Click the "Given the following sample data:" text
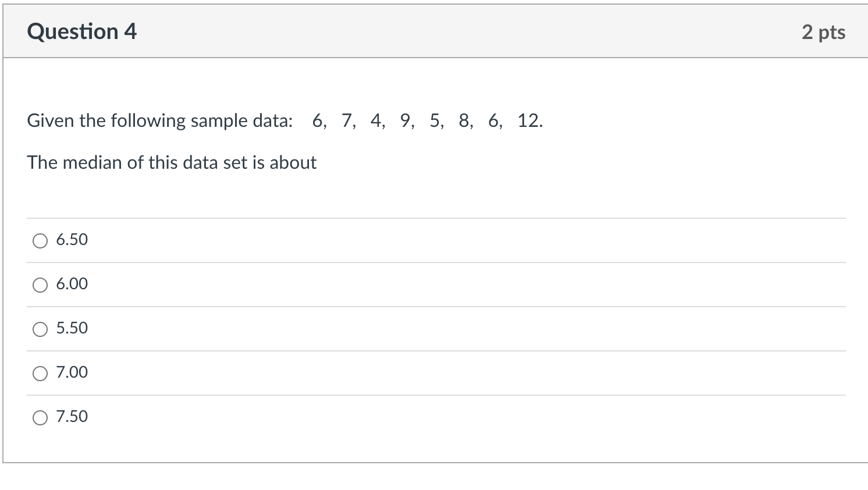This screenshot has width=868, height=490. [x=160, y=120]
